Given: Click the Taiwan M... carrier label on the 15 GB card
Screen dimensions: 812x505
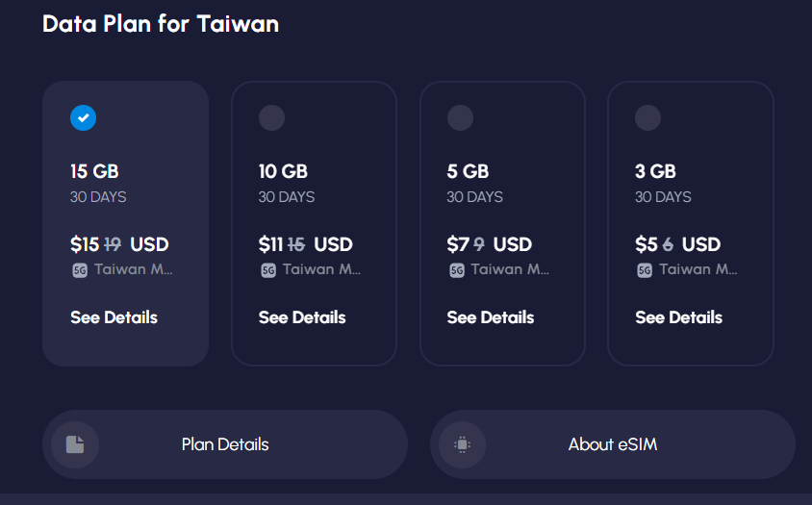Looking at the screenshot, I should [134, 269].
